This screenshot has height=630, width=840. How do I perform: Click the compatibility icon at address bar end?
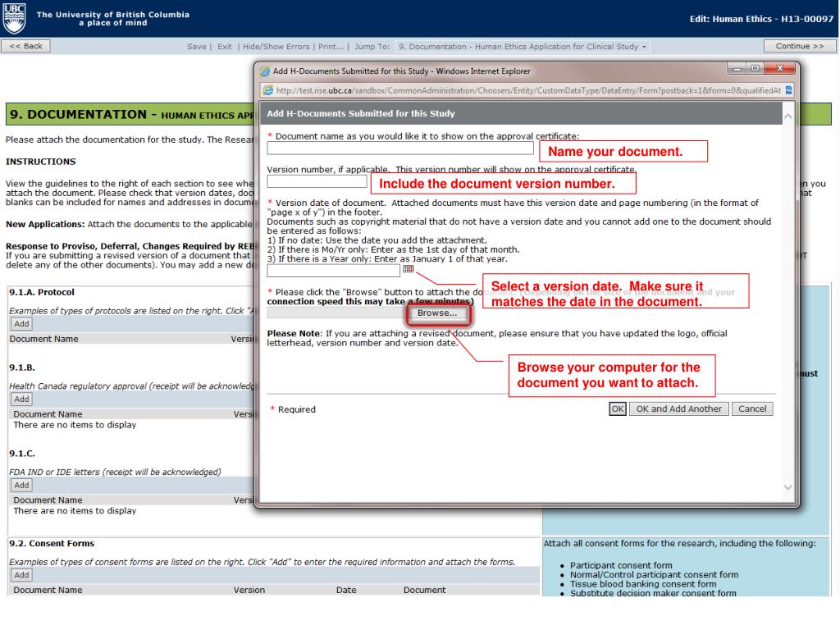[788, 90]
